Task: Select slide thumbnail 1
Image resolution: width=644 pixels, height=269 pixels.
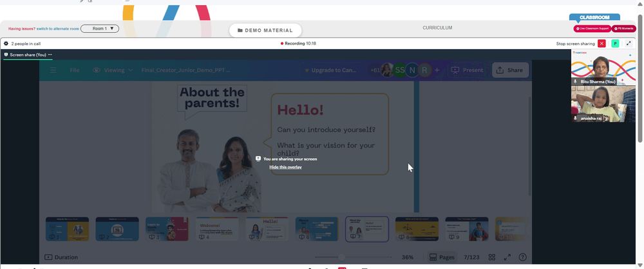Action: click(68, 229)
